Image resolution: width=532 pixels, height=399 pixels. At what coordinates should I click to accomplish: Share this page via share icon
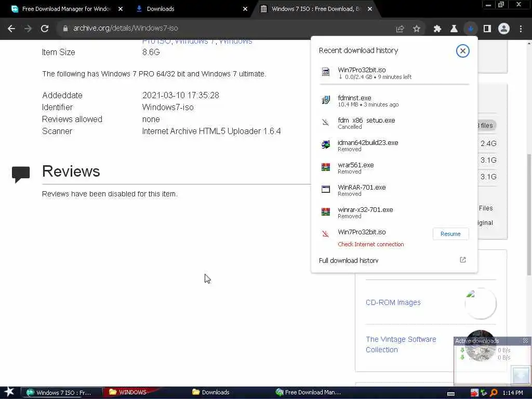[400, 29]
